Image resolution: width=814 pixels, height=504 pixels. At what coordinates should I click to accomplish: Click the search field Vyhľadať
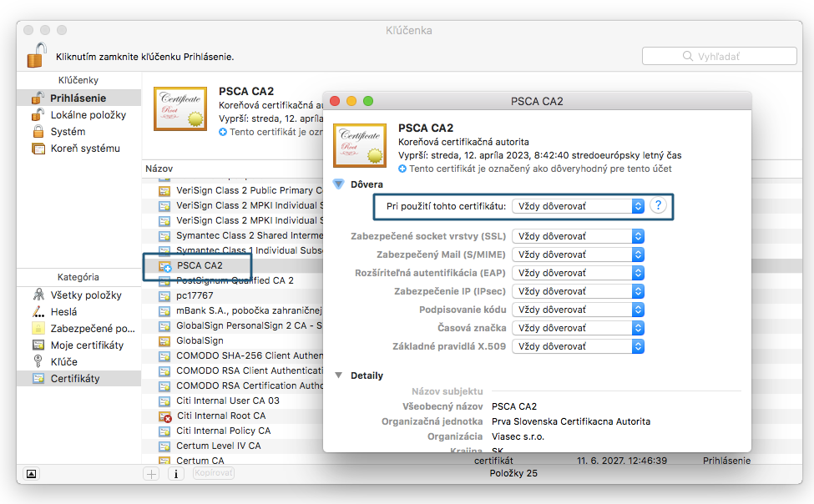[x=719, y=56]
